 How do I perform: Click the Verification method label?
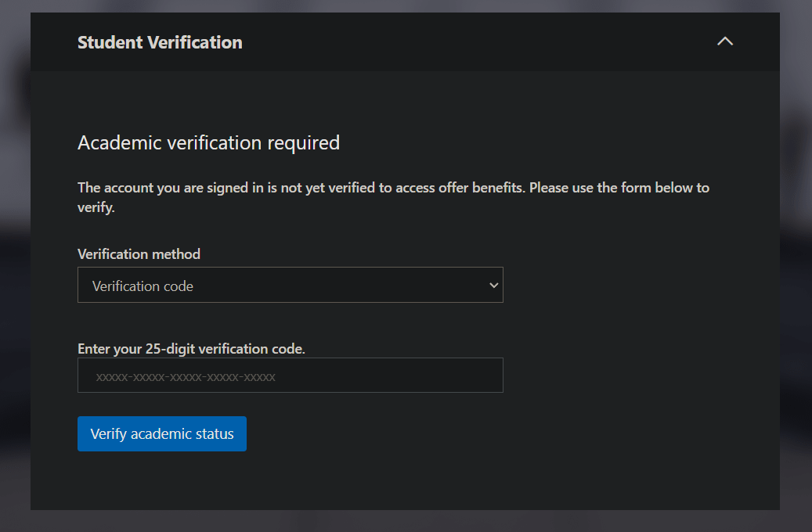139,254
